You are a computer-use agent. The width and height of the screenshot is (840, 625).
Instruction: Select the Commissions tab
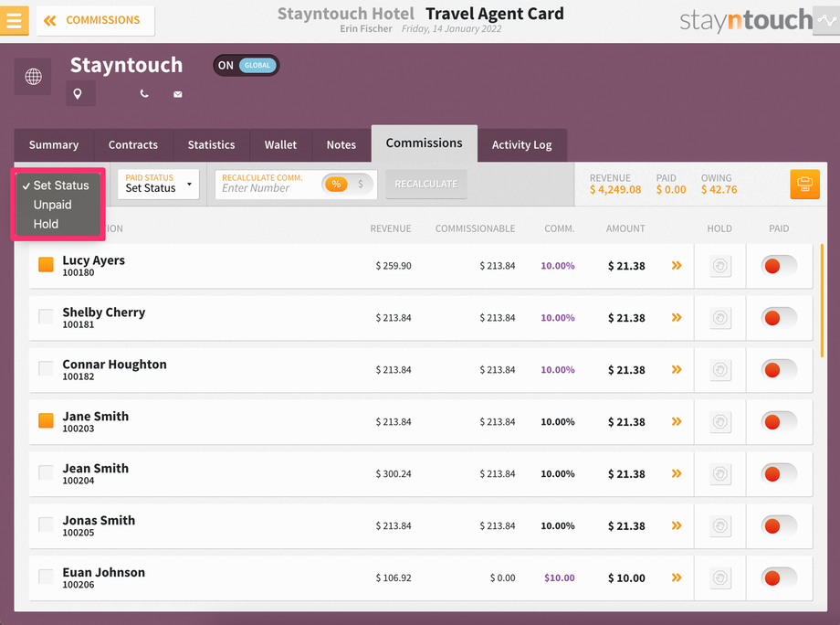point(425,143)
